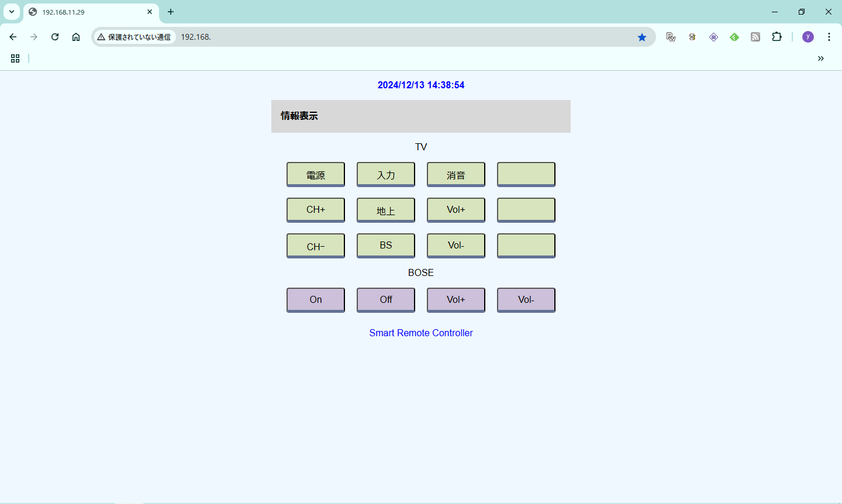The width and height of the screenshot is (842, 504).
Task: Follow the Smart Remote Controller link
Action: point(421,333)
